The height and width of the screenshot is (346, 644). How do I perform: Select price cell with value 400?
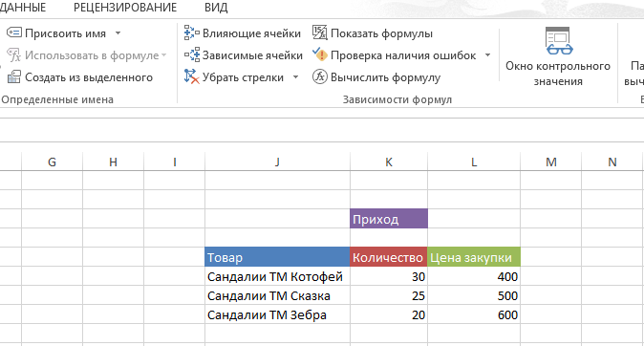pos(474,276)
